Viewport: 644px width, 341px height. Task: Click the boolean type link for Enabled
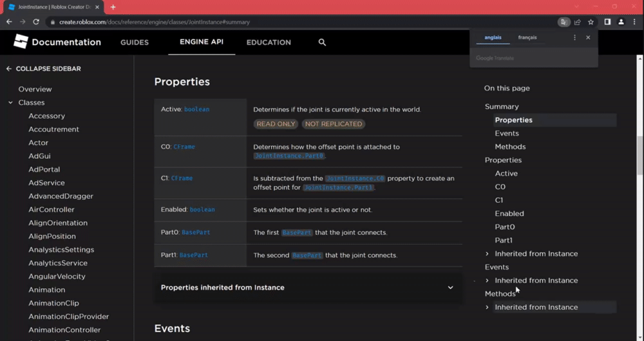(202, 209)
